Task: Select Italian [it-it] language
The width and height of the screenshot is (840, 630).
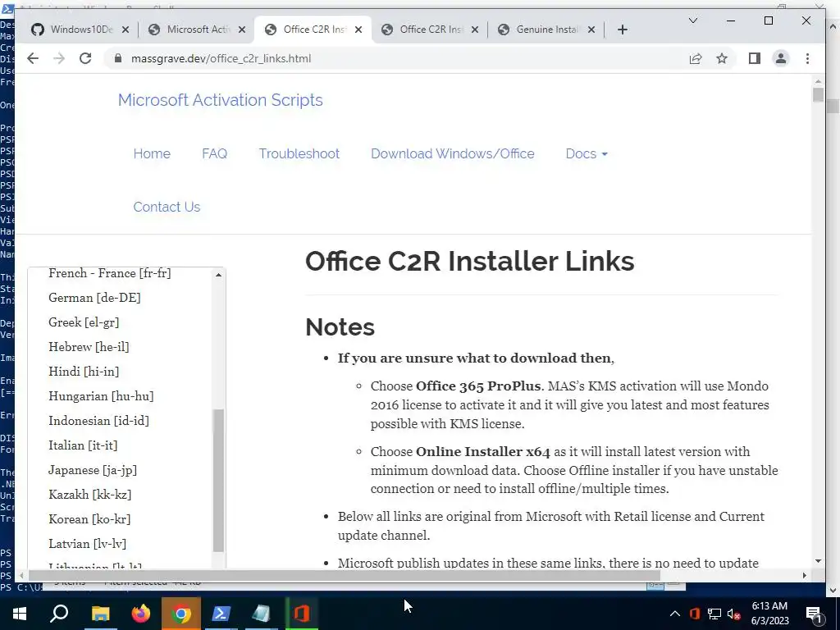Action: [x=83, y=445]
